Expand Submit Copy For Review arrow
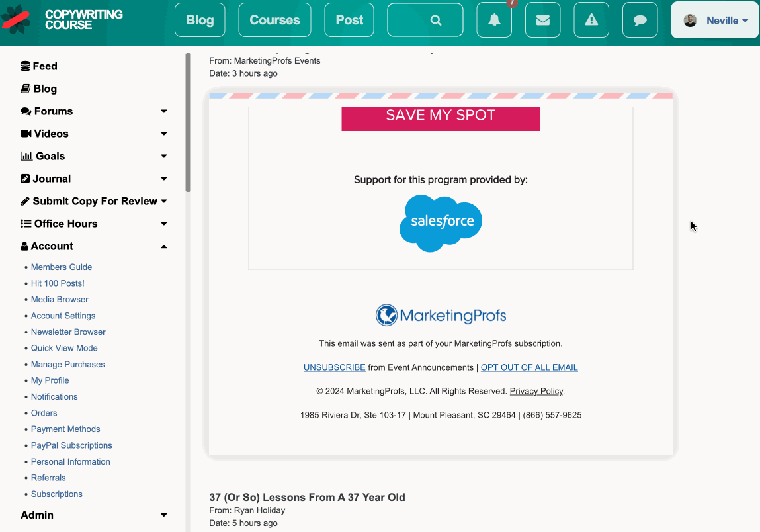The width and height of the screenshot is (760, 532). pyautogui.click(x=164, y=200)
